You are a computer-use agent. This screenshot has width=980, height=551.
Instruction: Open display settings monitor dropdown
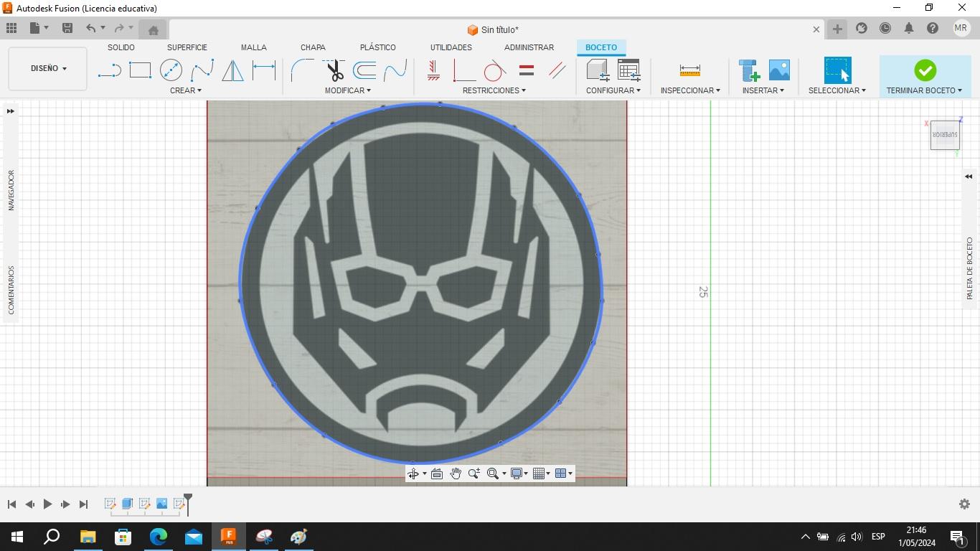(x=519, y=474)
